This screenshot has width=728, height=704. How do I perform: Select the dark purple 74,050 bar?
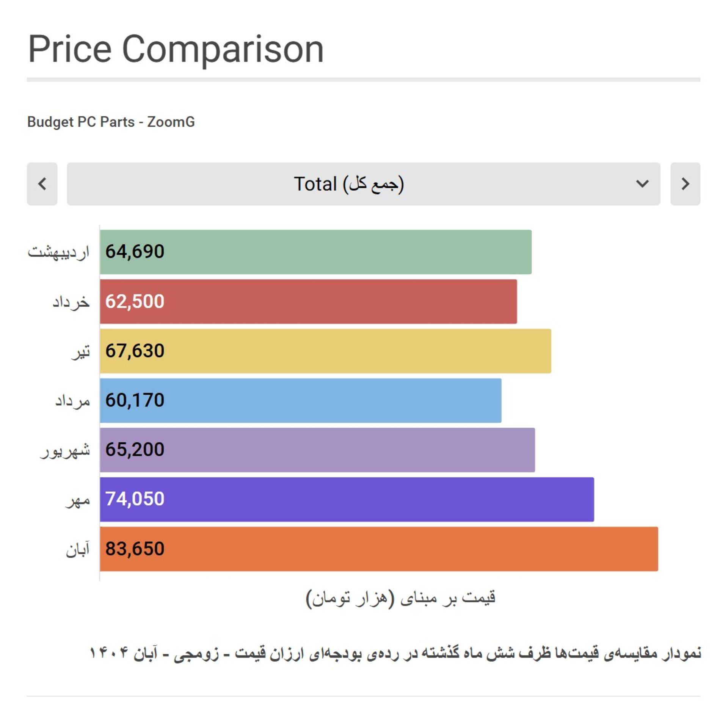347,499
